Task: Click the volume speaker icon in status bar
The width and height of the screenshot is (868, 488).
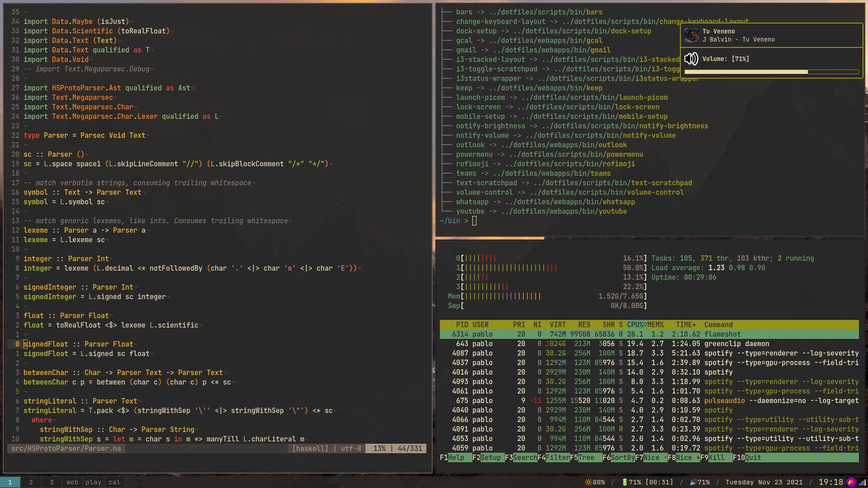Action: click(693, 482)
